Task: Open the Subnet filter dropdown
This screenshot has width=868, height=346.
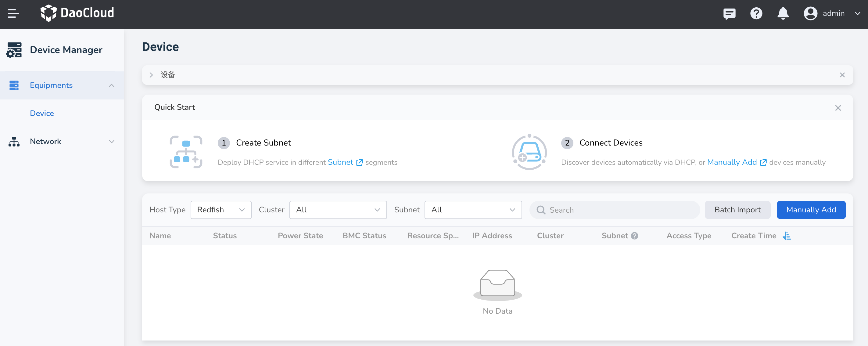Action: pyautogui.click(x=473, y=210)
